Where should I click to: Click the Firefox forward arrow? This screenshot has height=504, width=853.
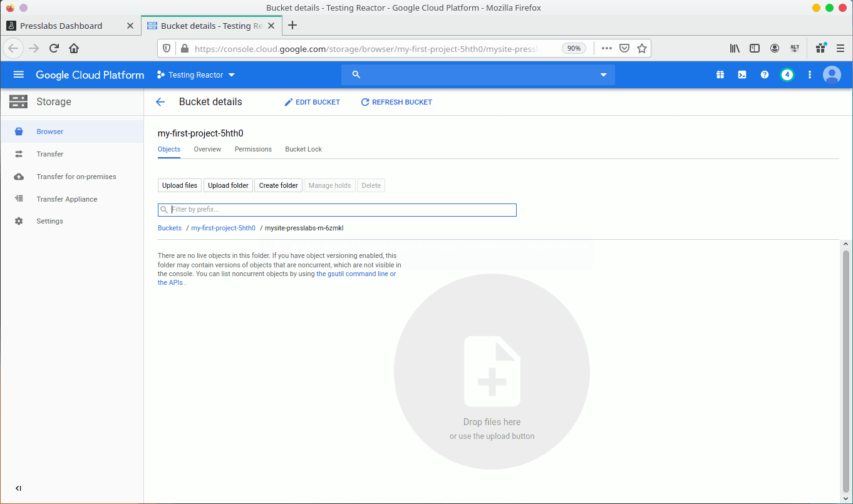pyautogui.click(x=34, y=48)
